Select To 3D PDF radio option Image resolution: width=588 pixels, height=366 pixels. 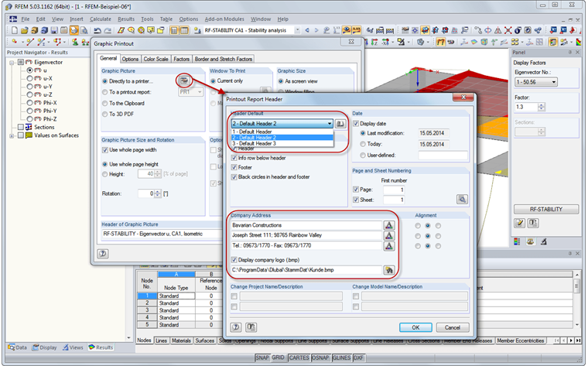[x=105, y=114]
